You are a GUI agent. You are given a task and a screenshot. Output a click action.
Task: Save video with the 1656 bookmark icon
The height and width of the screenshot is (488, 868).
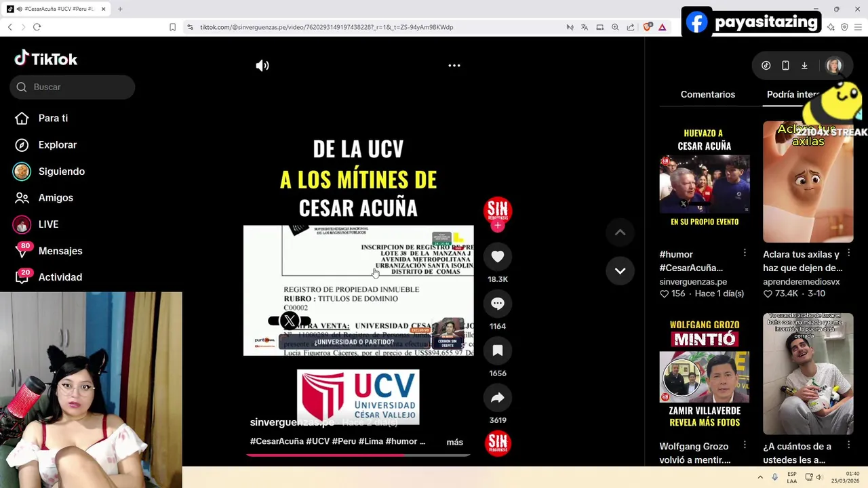[498, 350]
